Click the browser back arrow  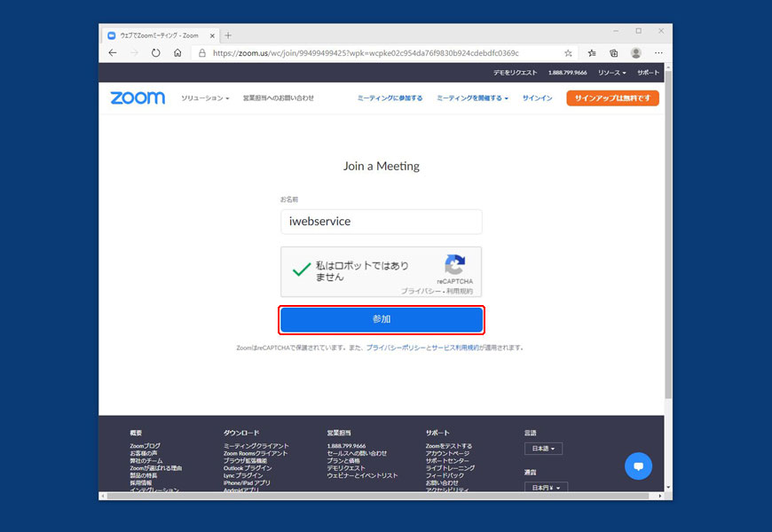(113, 52)
